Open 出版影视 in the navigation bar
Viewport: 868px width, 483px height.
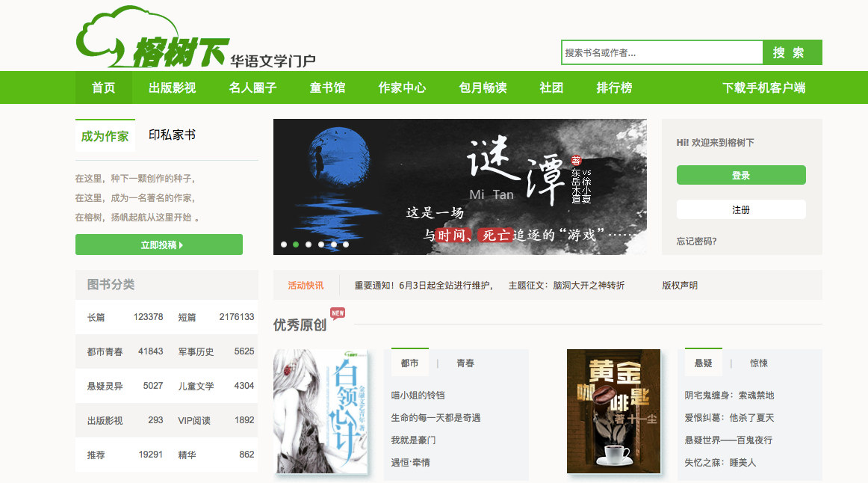point(172,87)
